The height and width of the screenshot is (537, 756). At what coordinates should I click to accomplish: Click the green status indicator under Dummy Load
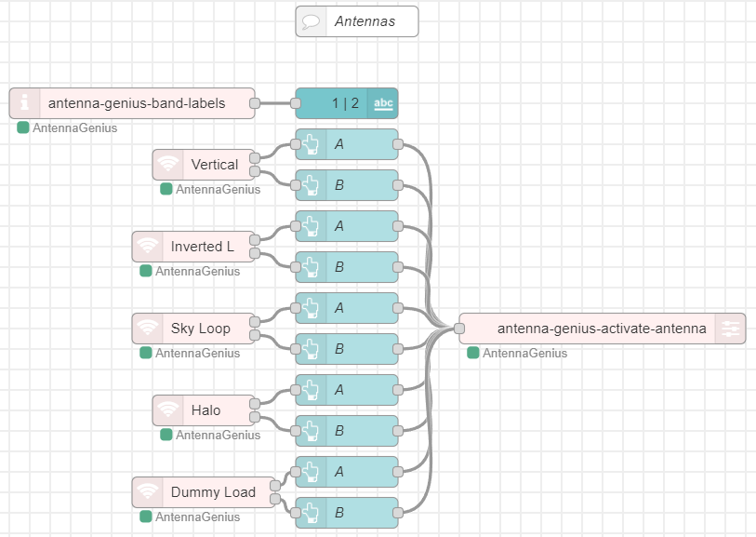coord(146,517)
